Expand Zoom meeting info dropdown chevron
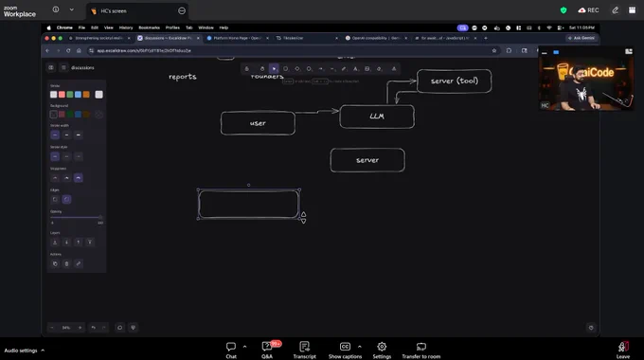Image resolution: width=644 pixels, height=360 pixels. (71, 9)
